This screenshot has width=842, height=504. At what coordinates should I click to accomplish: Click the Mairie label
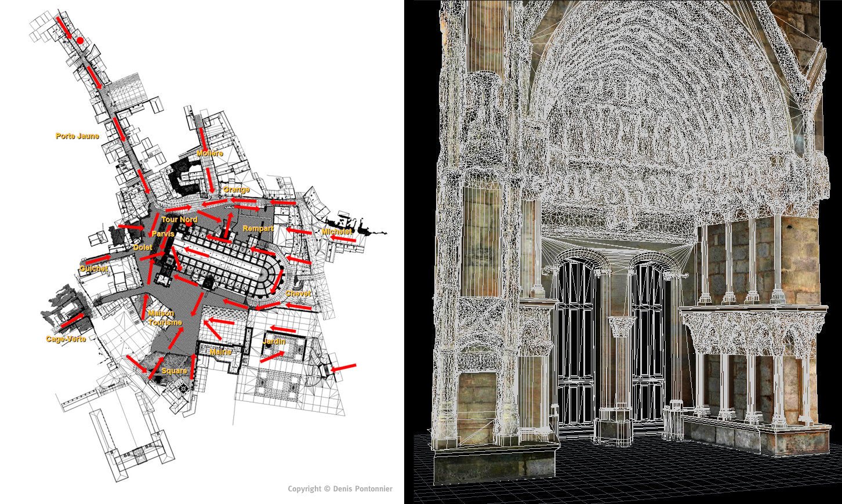[220, 352]
